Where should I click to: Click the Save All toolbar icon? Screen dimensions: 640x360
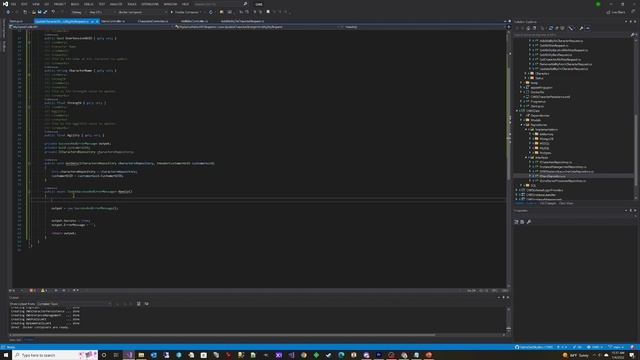45,12
